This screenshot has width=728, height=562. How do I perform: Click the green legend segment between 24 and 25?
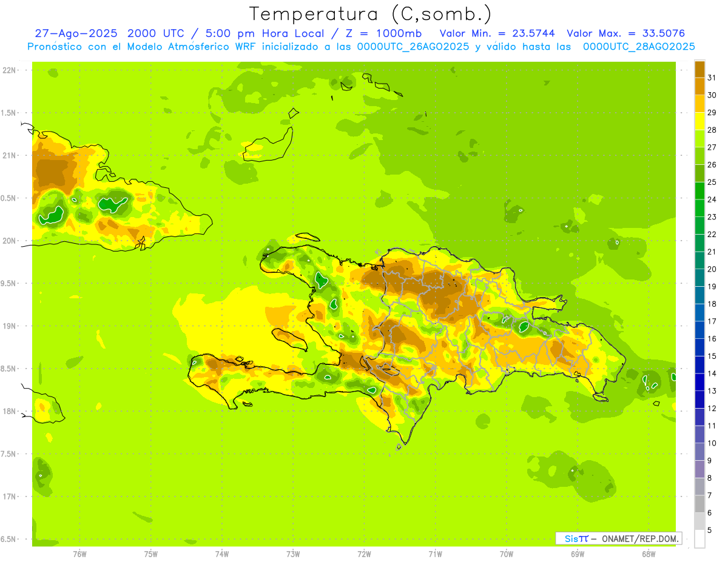click(699, 190)
